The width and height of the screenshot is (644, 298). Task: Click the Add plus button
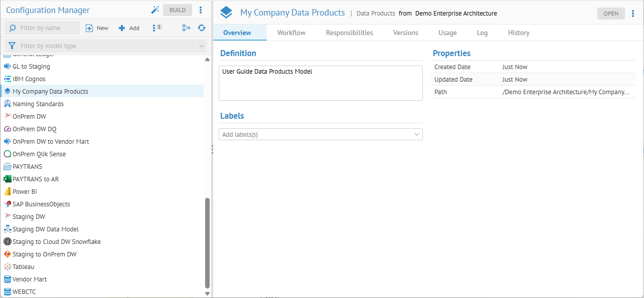pyautogui.click(x=129, y=28)
